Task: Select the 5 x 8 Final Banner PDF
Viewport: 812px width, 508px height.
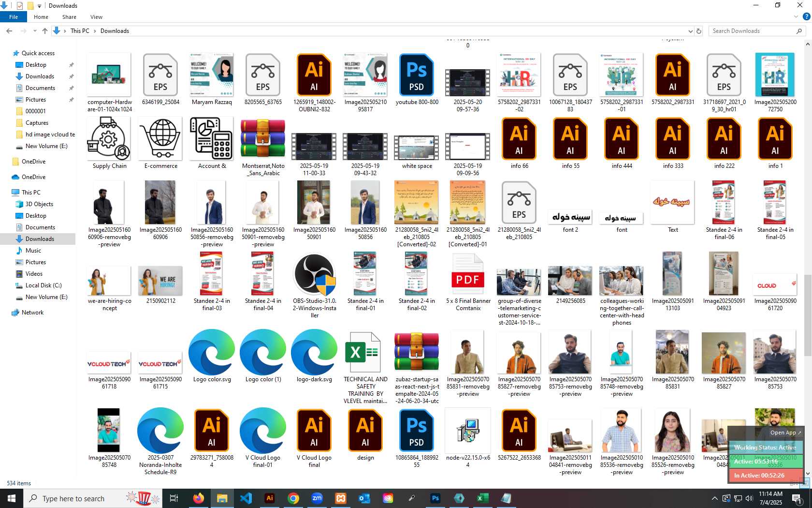Action: click(x=468, y=282)
